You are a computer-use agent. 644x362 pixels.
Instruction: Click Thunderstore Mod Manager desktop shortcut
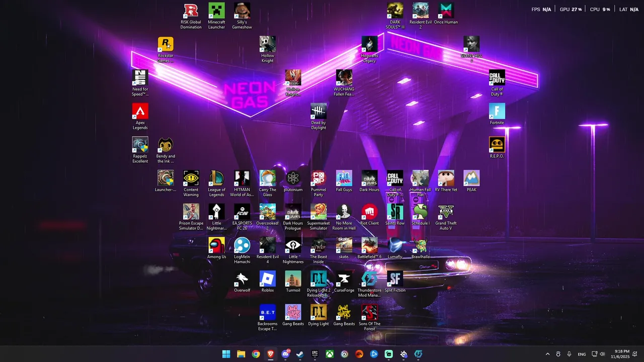369,284
